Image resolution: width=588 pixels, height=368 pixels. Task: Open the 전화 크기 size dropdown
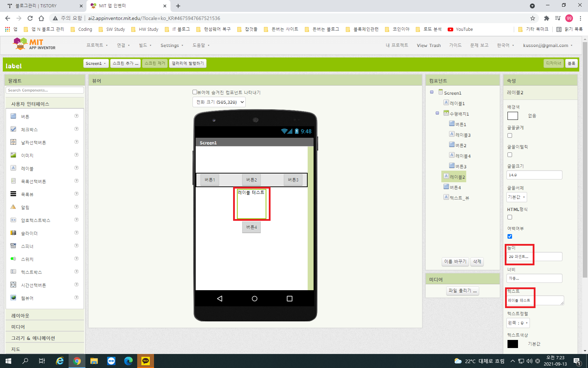(219, 102)
